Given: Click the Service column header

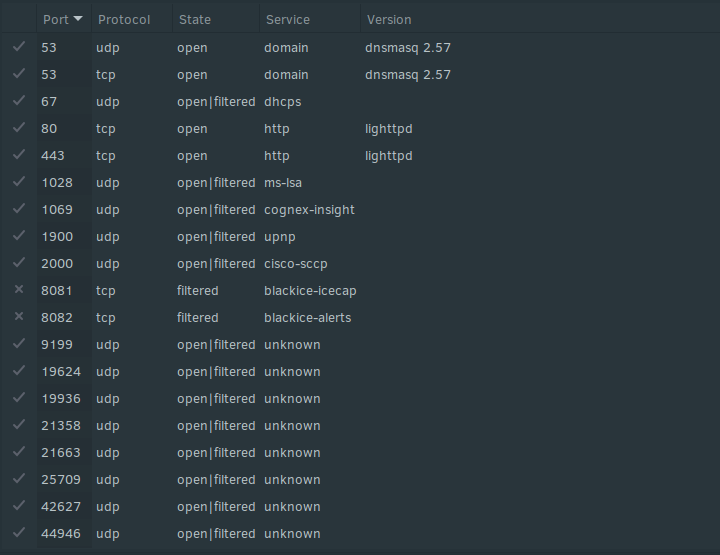Looking at the screenshot, I should (x=288, y=20).
